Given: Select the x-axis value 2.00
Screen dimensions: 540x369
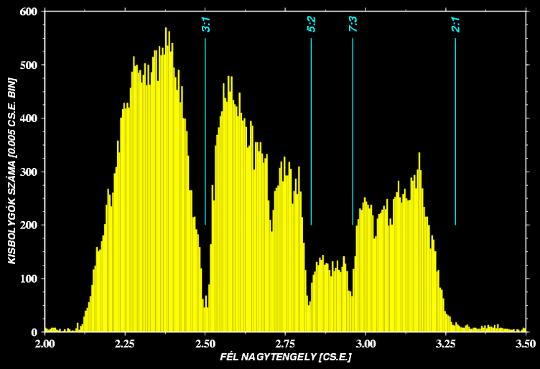Looking at the screenshot, I should [x=45, y=344].
